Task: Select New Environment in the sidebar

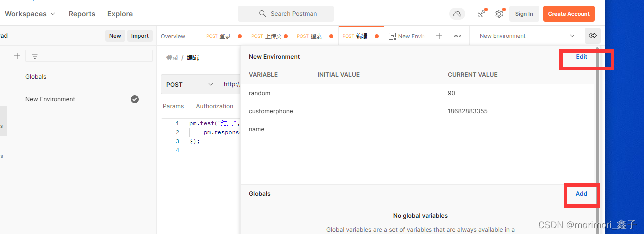Action: click(82, 99)
